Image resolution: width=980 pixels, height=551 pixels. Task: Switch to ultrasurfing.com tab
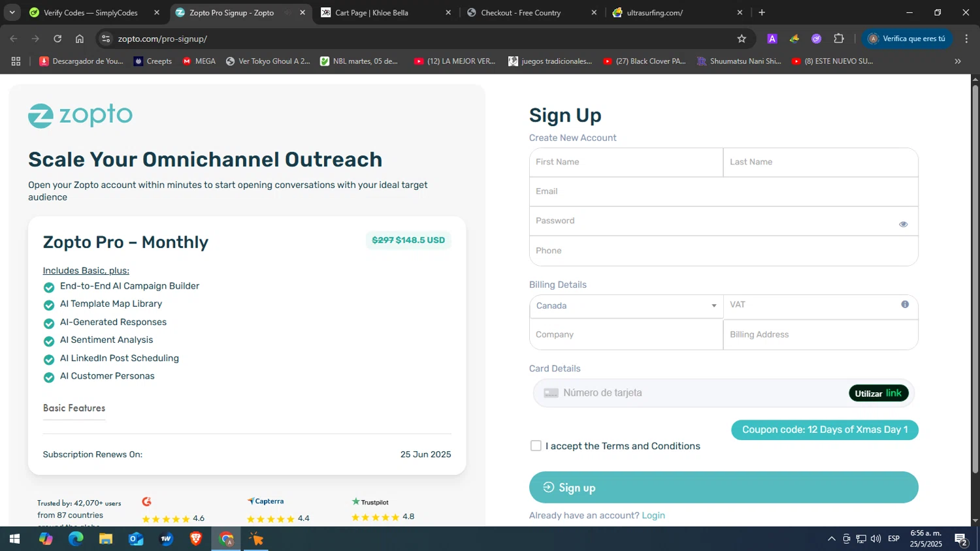tap(678, 12)
